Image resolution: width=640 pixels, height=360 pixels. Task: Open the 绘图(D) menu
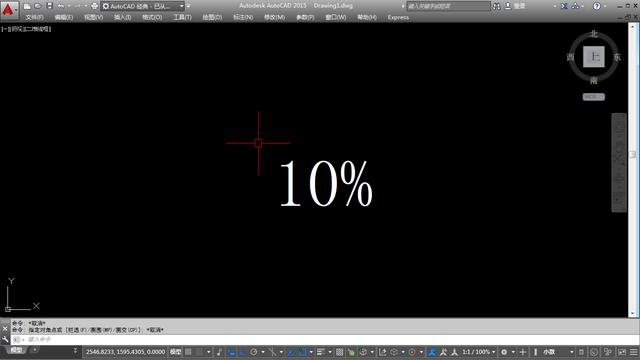(x=212, y=18)
